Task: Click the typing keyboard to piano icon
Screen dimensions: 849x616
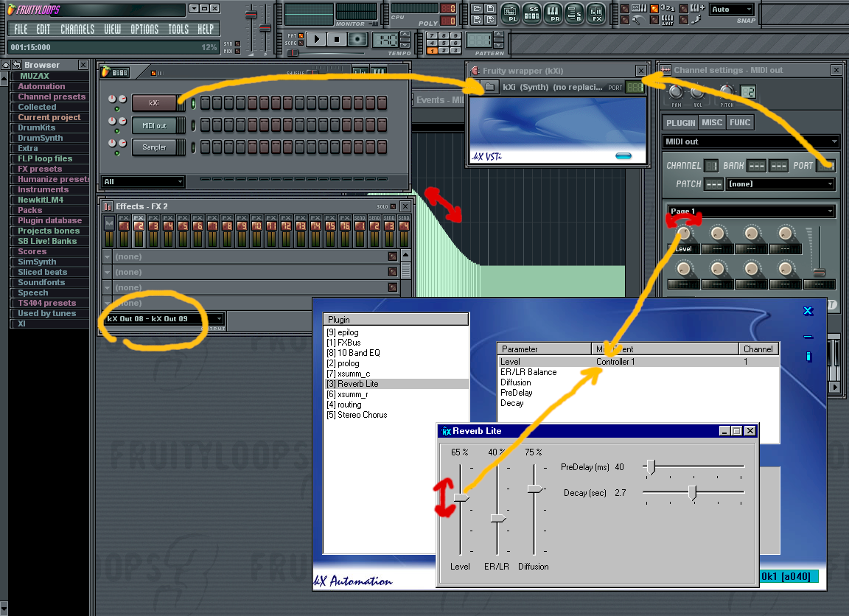Action: (640, 8)
